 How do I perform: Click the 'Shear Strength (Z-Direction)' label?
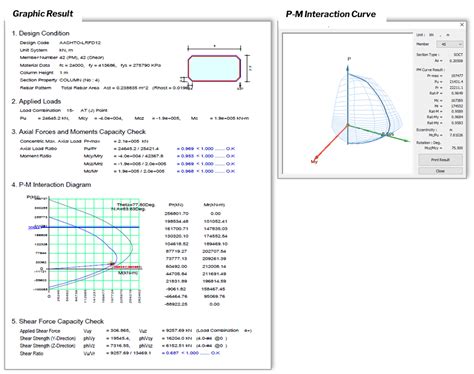(48, 346)
